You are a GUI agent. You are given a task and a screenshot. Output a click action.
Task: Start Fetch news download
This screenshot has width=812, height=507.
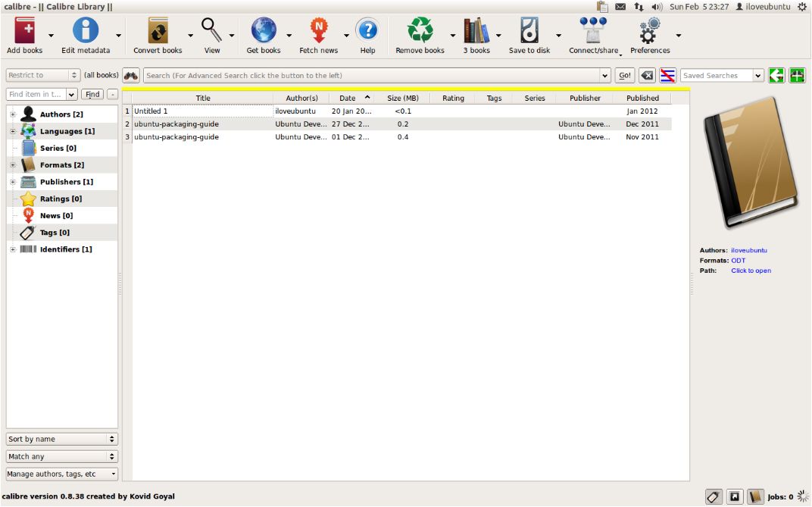[x=318, y=35]
